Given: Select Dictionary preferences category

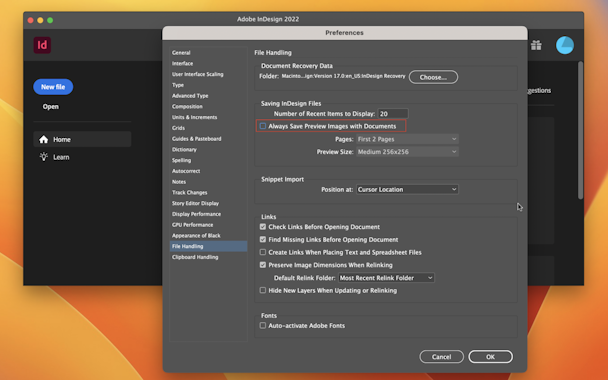Looking at the screenshot, I should click(x=184, y=149).
